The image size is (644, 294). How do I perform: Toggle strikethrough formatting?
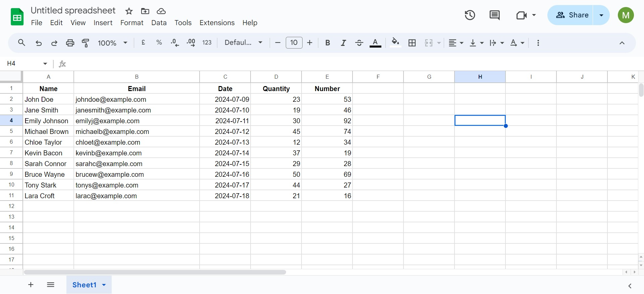[x=359, y=43]
